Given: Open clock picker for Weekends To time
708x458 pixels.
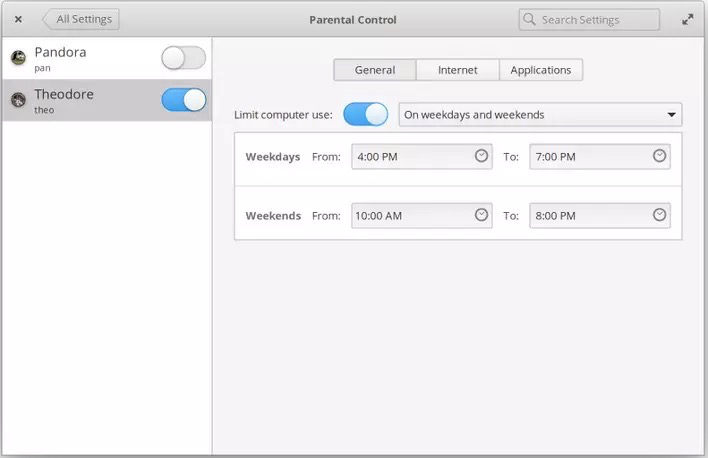Looking at the screenshot, I should pos(659,215).
